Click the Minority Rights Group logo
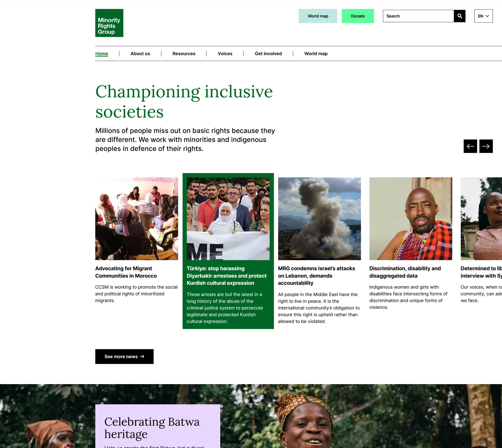The height and width of the screenshot is (448, 502). (x=109, y=23)
